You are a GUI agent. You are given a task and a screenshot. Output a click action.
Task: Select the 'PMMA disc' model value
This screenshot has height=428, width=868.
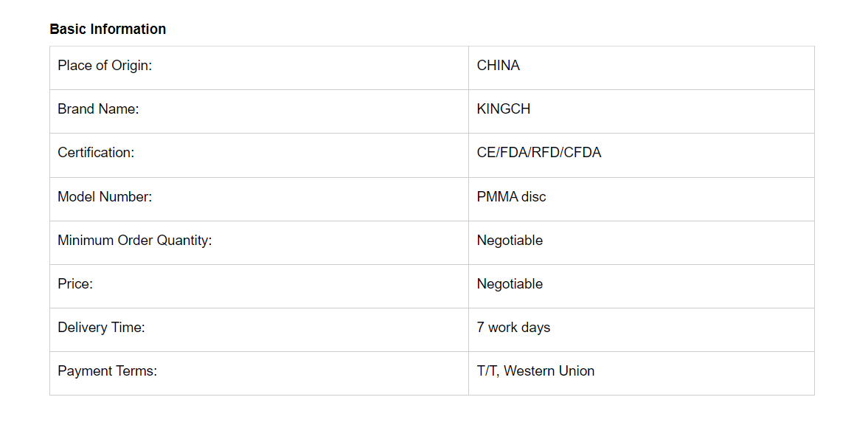point(512,197)
